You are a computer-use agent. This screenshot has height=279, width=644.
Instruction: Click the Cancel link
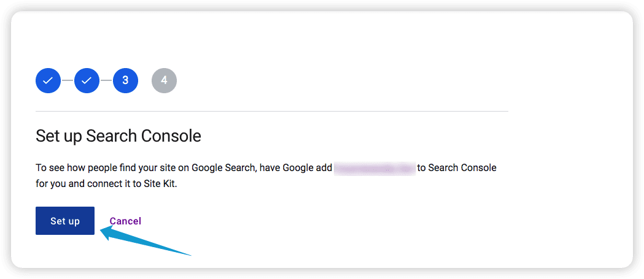tap(125, 221)
